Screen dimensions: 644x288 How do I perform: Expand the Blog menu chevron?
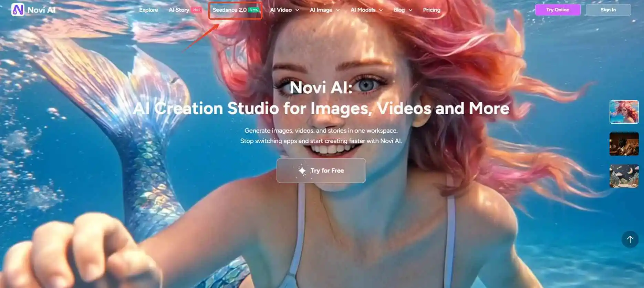pyautogui.click(x=411, y=10)
